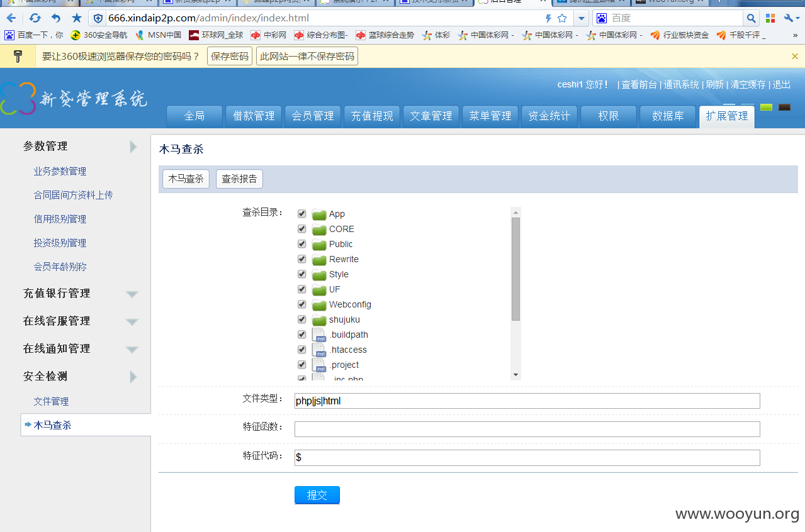
Task: Open the 百度一下 bookmark
Action: pyautogui.click(x=34, y=35)
